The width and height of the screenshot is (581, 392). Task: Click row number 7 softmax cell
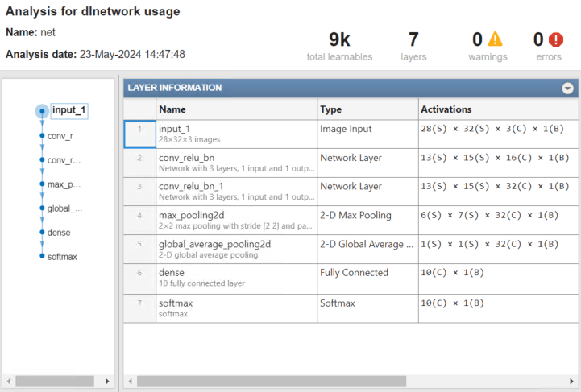pos(139,307)
